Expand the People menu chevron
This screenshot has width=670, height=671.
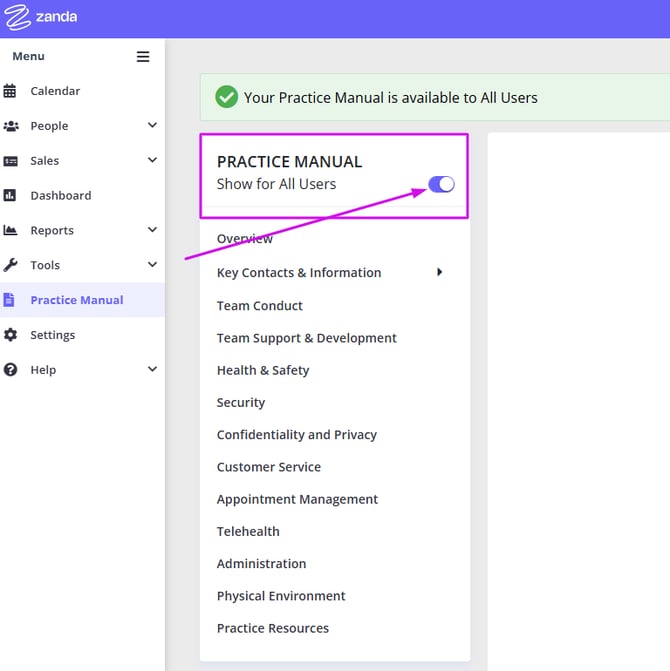click(x=152, y=126)
